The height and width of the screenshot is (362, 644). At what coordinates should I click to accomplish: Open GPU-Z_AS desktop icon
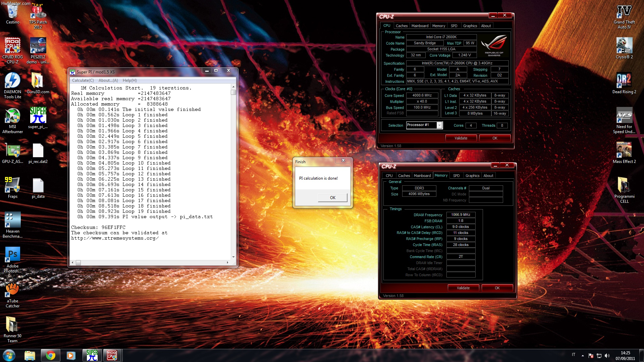(13, 153)
